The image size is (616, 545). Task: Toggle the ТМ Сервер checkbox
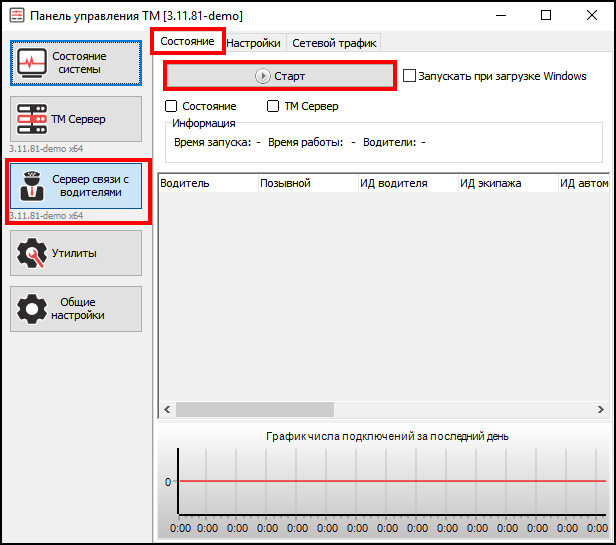273,106
